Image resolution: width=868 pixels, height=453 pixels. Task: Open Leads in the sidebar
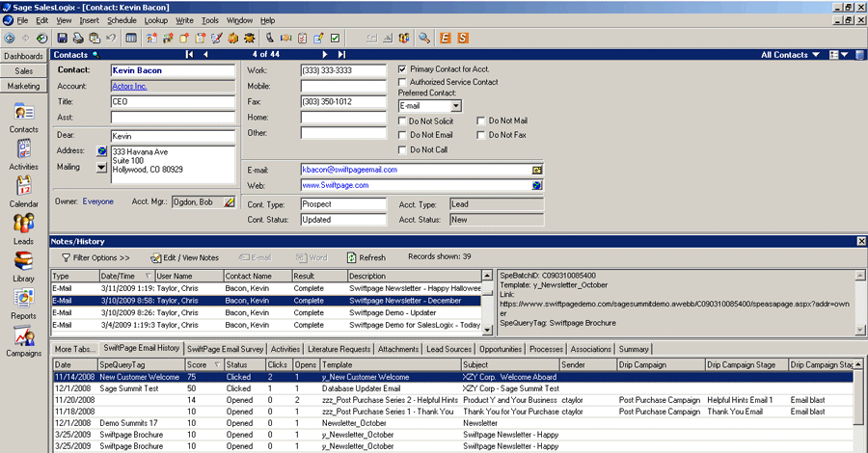pyautogui.click(x=24, y=230)
